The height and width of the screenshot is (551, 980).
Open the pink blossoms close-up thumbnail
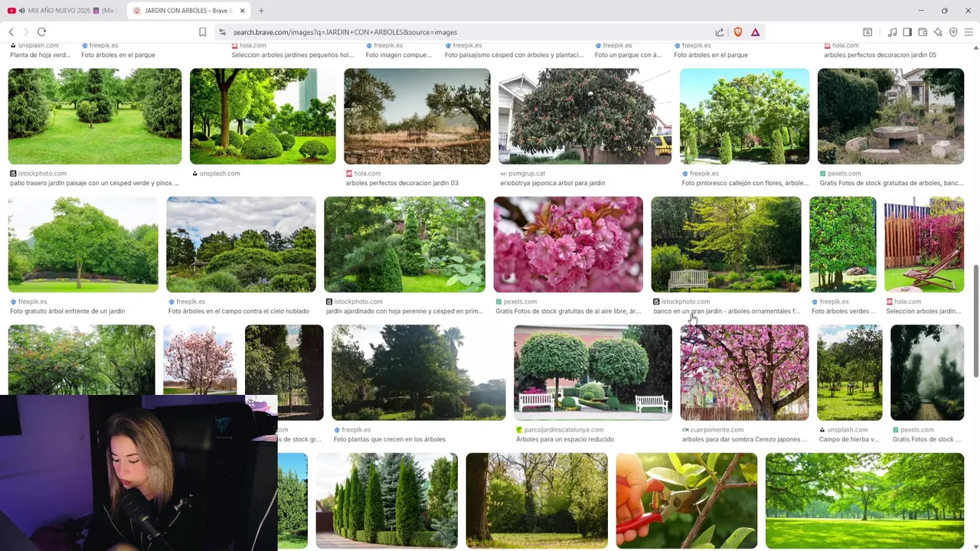tap(568, 244)
